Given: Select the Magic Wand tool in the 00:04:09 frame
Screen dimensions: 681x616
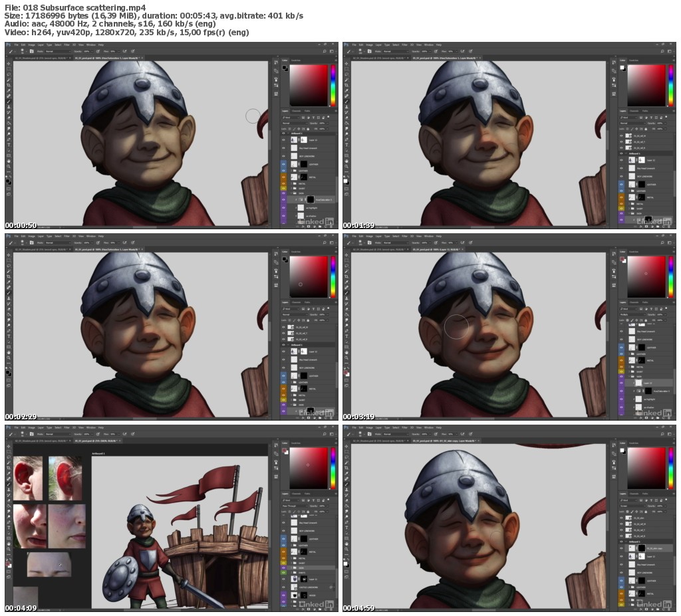Looking at the screenshot, I should [9, 462].
